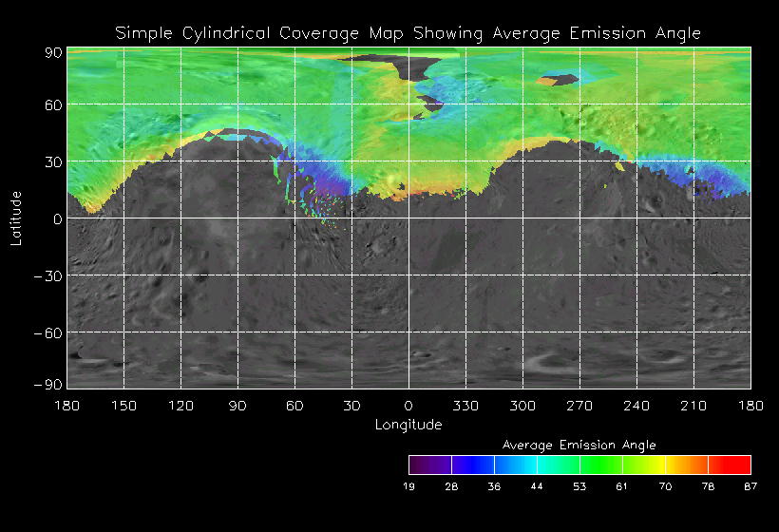
Task: Click legend value '36'
Action: pyautogui.click(x=494, y=486)
